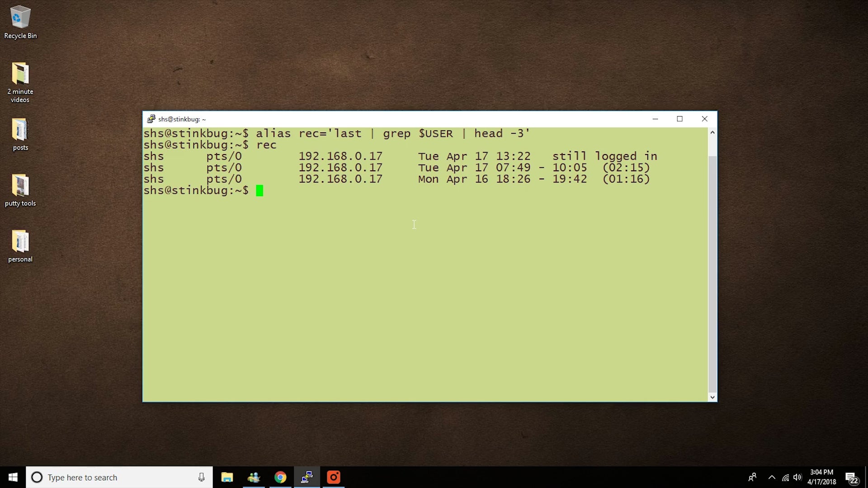Viewport: 868px width, 488px height.
Task: Click 'Mon Apr 16 18:26' login entry
Action: pos(474,179)
